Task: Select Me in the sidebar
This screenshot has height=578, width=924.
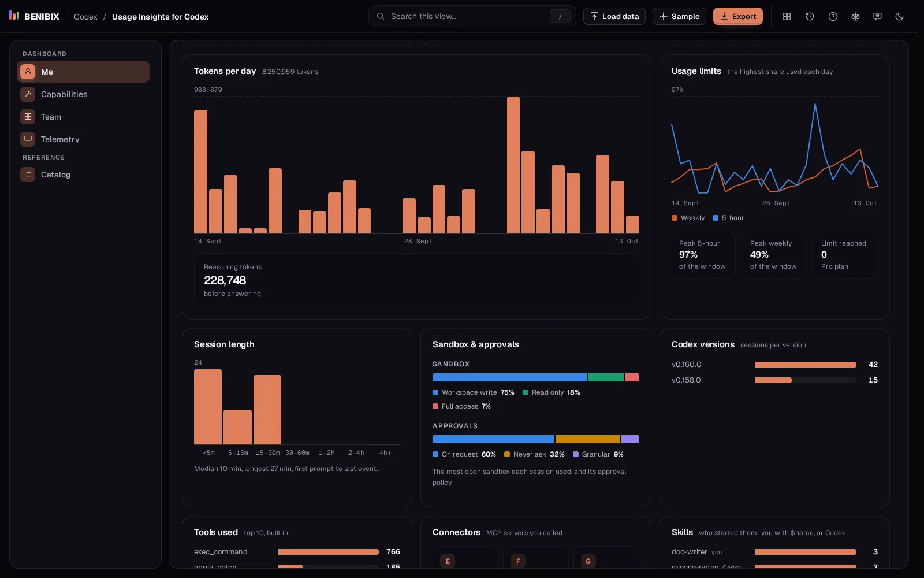Action: [83, 72]
